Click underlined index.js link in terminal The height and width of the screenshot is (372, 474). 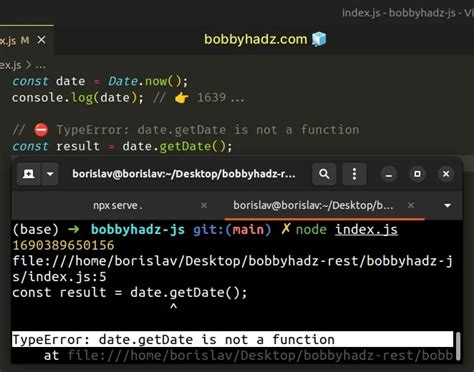[366, 229]
